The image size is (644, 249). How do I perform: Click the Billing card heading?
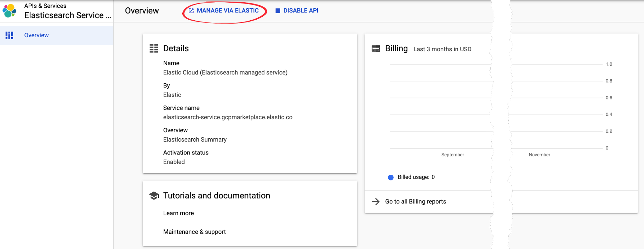396,49
